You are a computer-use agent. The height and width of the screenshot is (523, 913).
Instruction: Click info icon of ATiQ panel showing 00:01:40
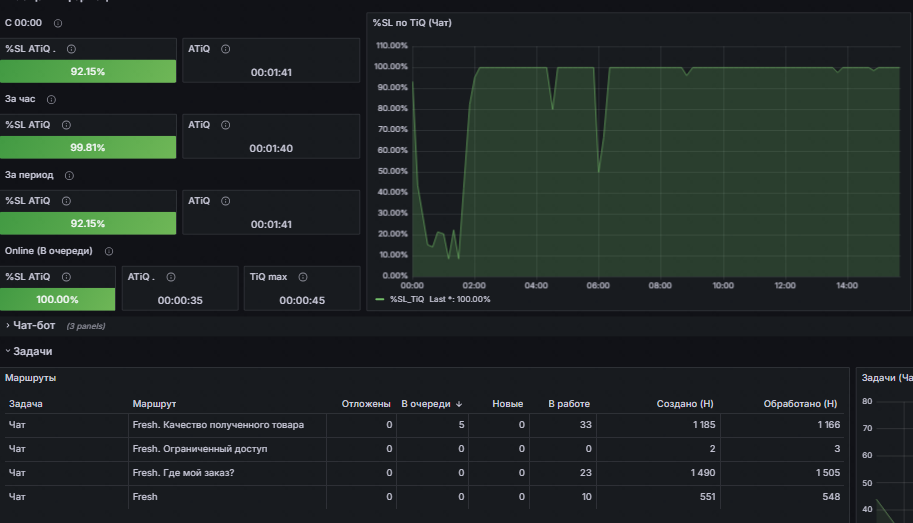[x=225, y=125]
